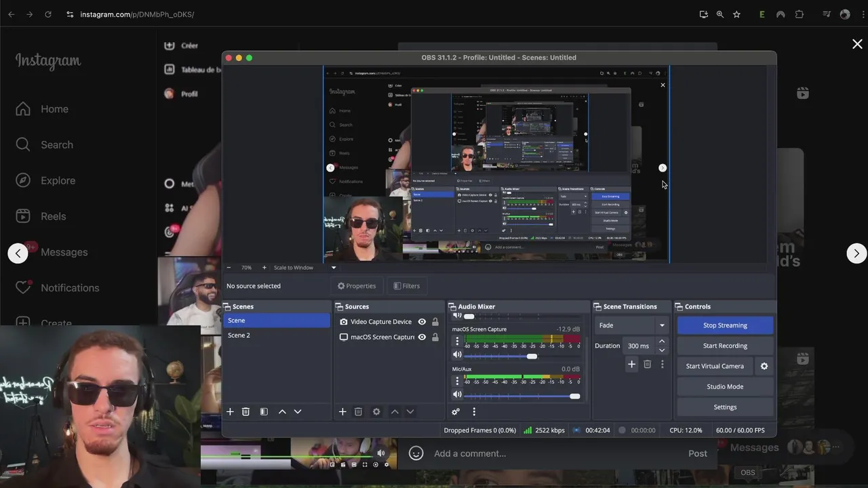The image size is (868, 488).
Task: Open scene filters icon in Scenes toolbar
Action: point(264,411)
